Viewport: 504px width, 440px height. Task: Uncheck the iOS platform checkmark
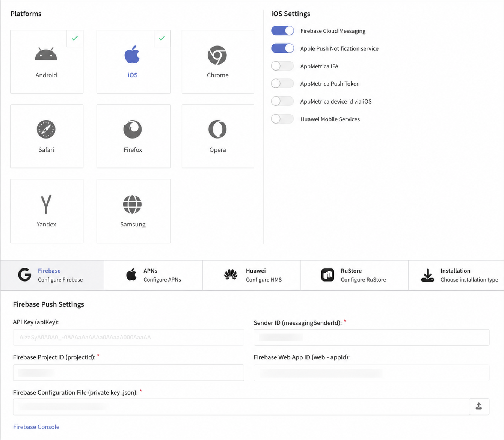tap(162, 38)
